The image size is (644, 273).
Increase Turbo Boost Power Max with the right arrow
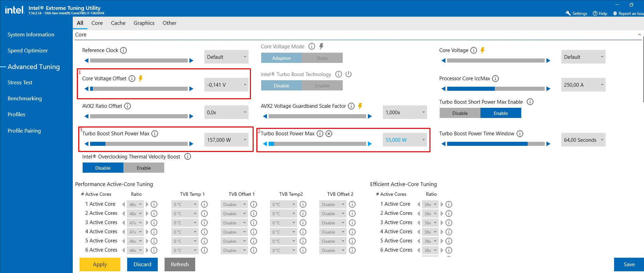370,144
